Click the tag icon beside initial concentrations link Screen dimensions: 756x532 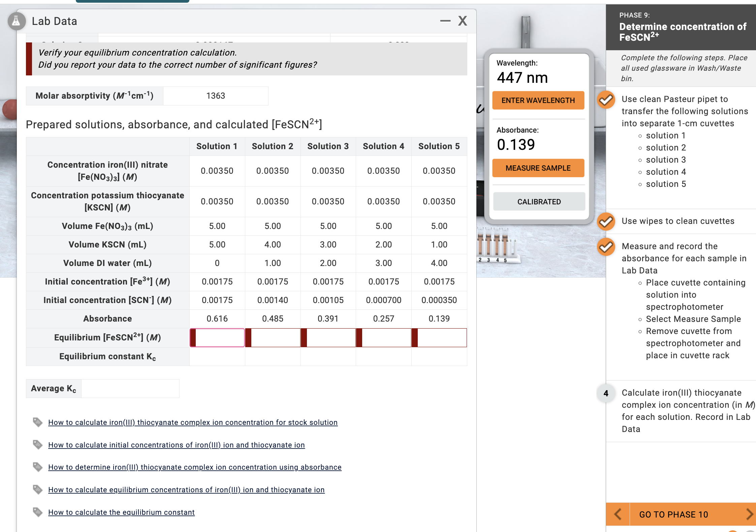click(38, 444)
